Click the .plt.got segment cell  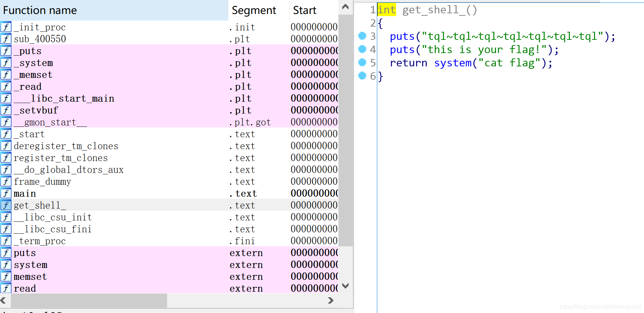250,122
